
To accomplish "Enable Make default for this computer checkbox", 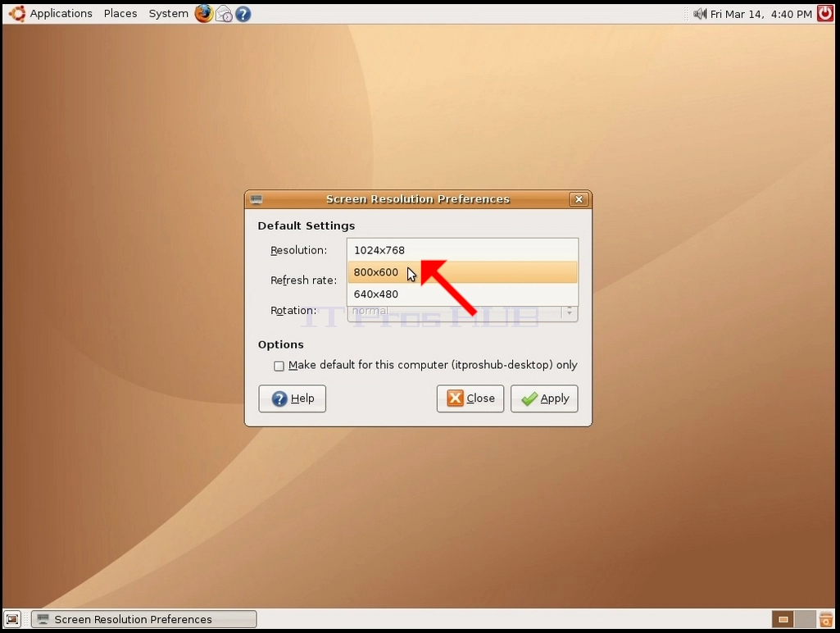I will click(279, 366).
